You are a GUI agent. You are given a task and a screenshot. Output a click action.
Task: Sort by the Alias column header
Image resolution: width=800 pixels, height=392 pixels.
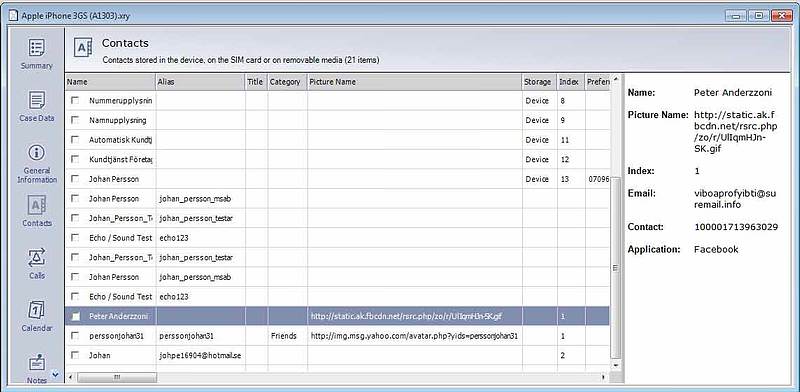pos(201,82)
